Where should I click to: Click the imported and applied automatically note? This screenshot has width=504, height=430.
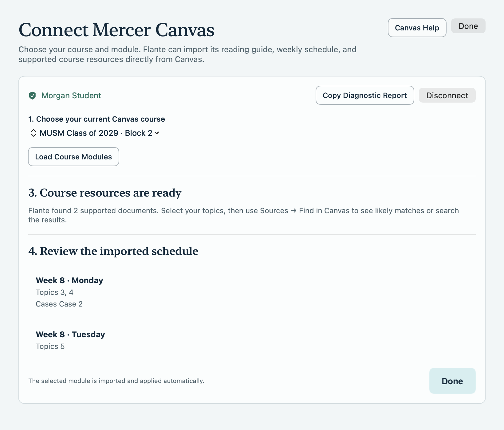point(116,381)
